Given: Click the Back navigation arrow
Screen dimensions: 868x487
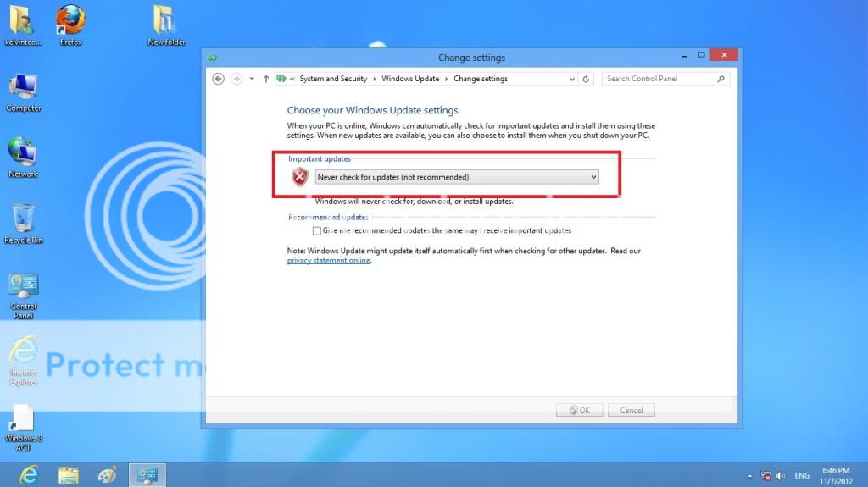Looking at the screenshot, I should click(x=218, y=79).
